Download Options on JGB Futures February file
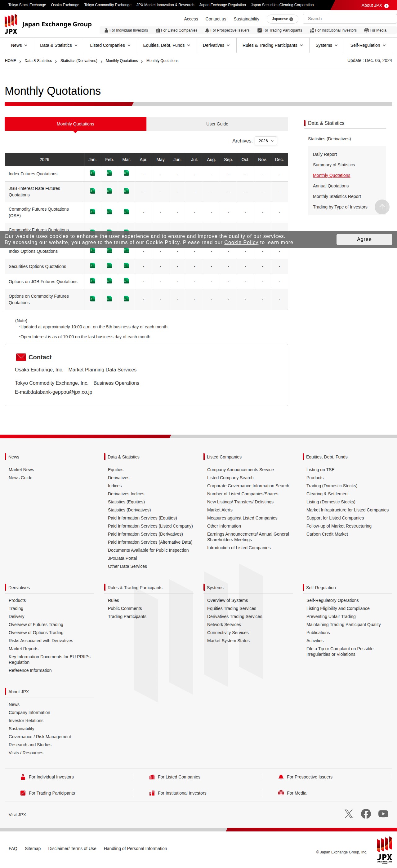397x868 pixels. click(x=109, y=281)
